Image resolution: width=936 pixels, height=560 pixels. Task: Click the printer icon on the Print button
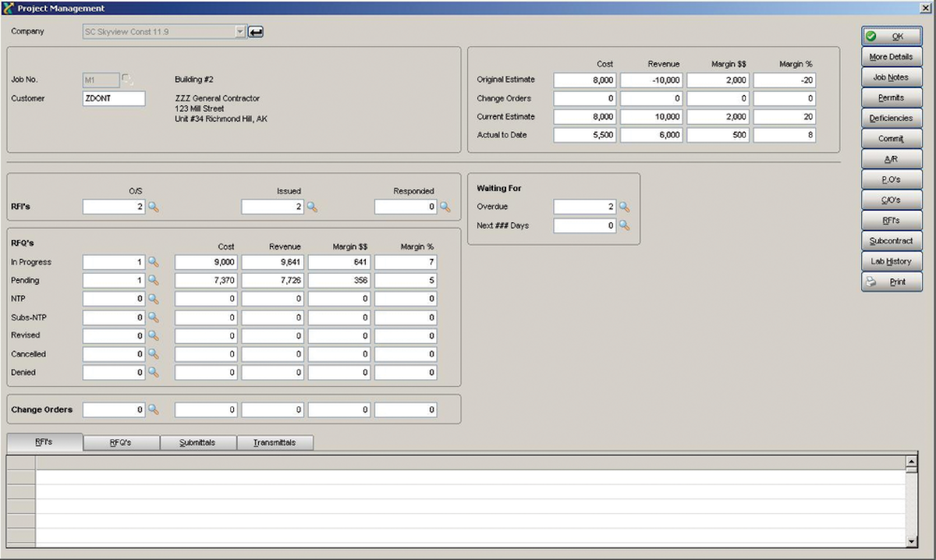click(x=870, y=282)
